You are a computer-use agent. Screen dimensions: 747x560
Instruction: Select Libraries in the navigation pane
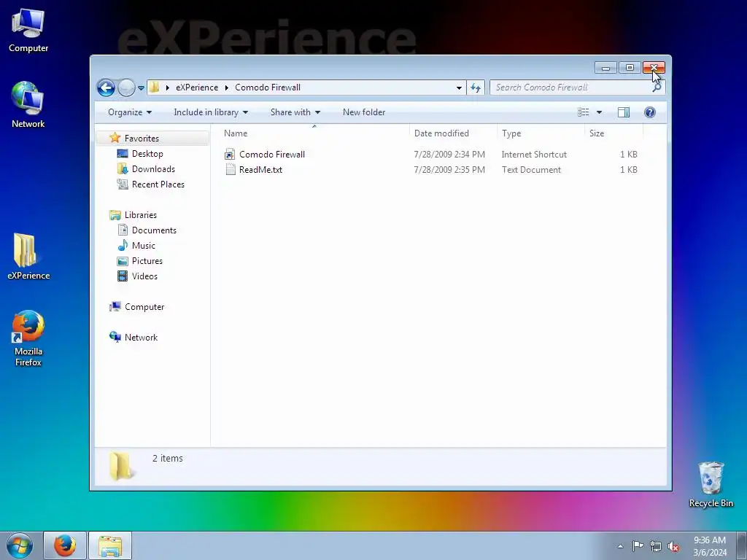(x=141, y=215)
